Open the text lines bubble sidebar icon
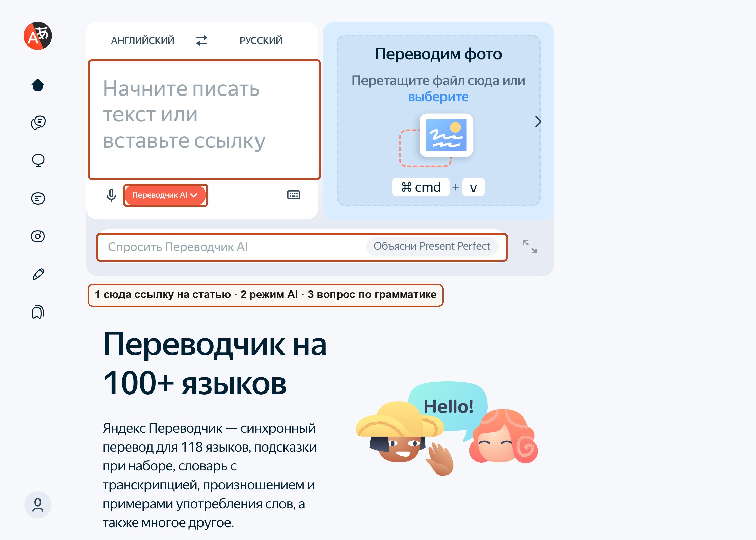This screenshot has width=756, height=540. pos(38,198)
